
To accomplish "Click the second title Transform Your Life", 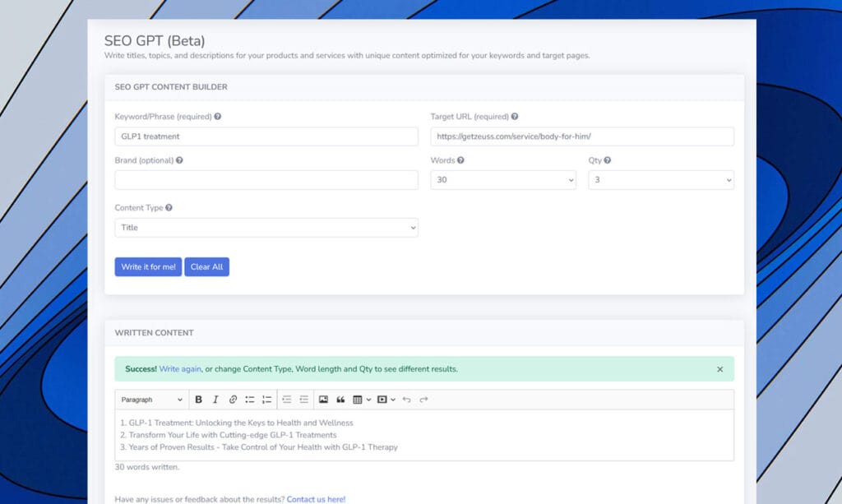I will click(233, 435).
